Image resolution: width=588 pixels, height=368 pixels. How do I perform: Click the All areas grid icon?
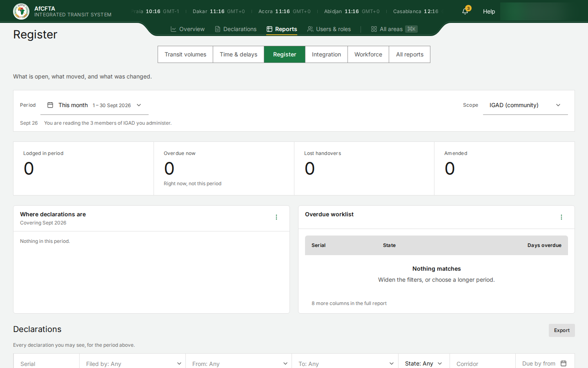point(374,29)
